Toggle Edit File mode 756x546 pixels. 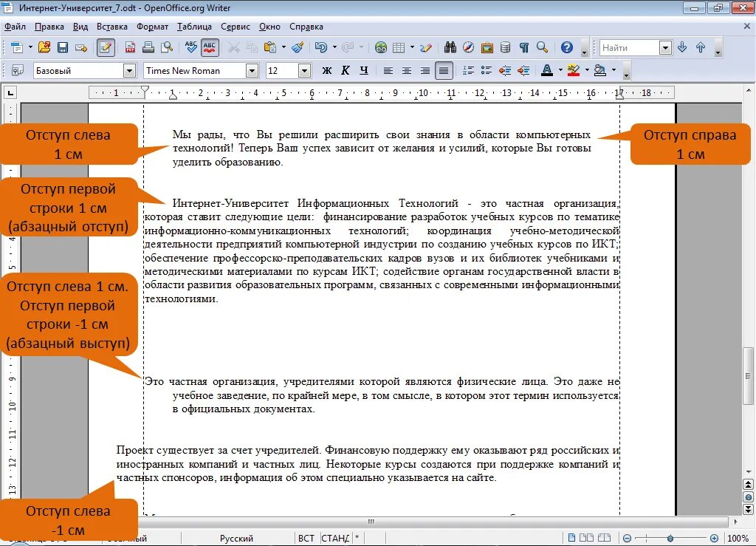(x=106, y=47)
